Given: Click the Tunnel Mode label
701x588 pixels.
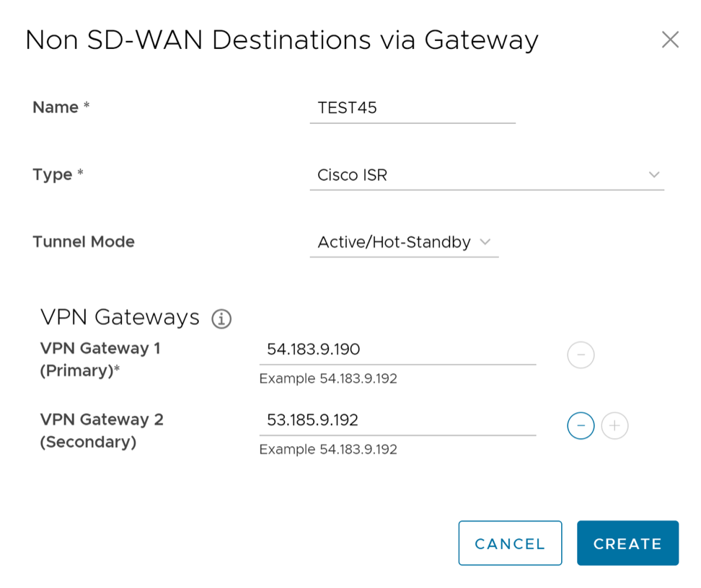Looking at the screenshot, I should (84, 241).
